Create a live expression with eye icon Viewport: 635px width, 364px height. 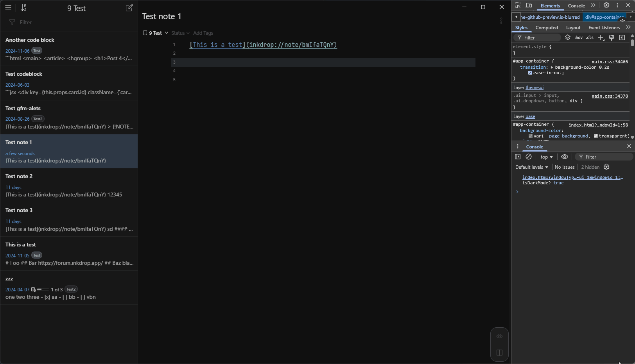coord(565,157)
